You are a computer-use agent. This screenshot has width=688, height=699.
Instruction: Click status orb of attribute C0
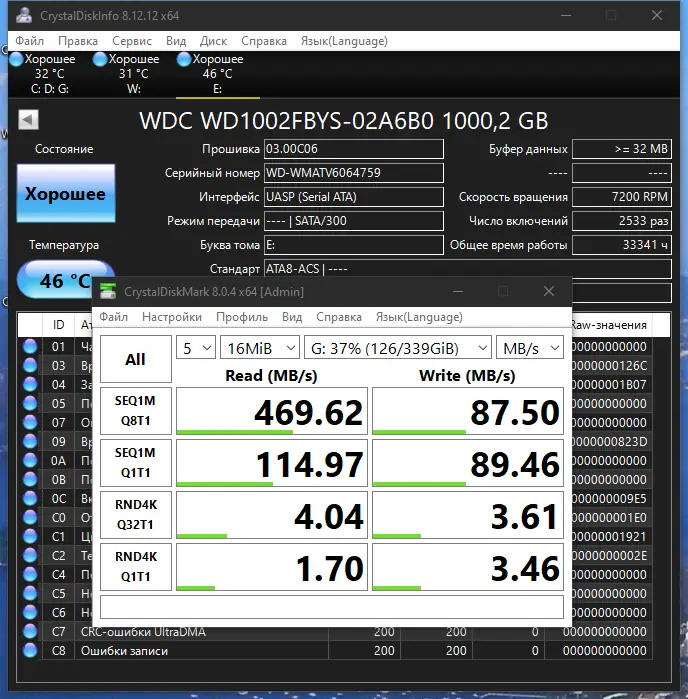click(30, 518)
